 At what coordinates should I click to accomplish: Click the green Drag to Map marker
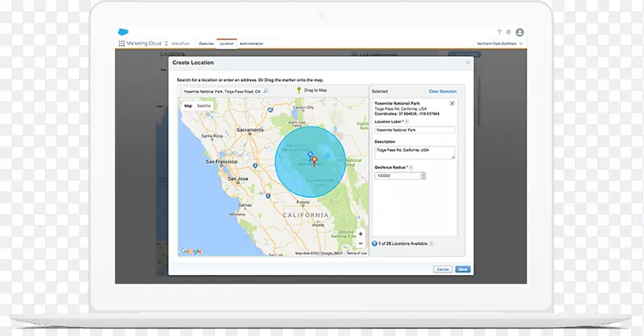pyautogui.click(x=296, y=91)
